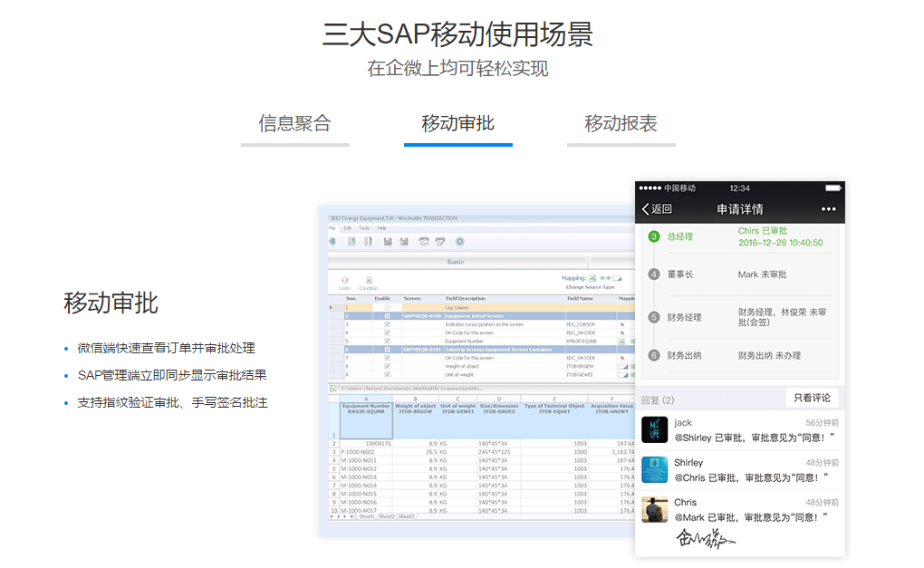924x568 pixels.
Task: Click the blue back arrow toolbar icon
Action: pos(332,242)
